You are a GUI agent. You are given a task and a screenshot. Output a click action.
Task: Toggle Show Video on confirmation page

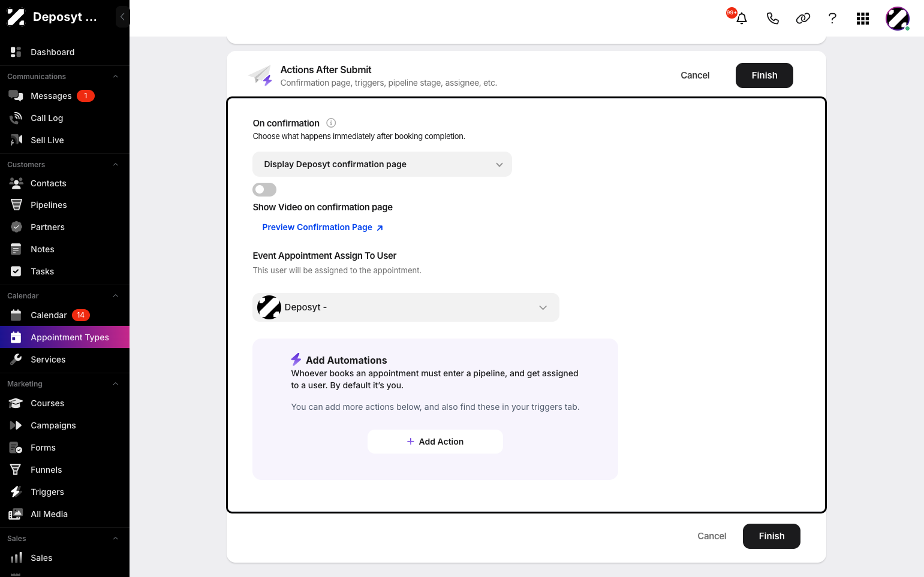264,190
